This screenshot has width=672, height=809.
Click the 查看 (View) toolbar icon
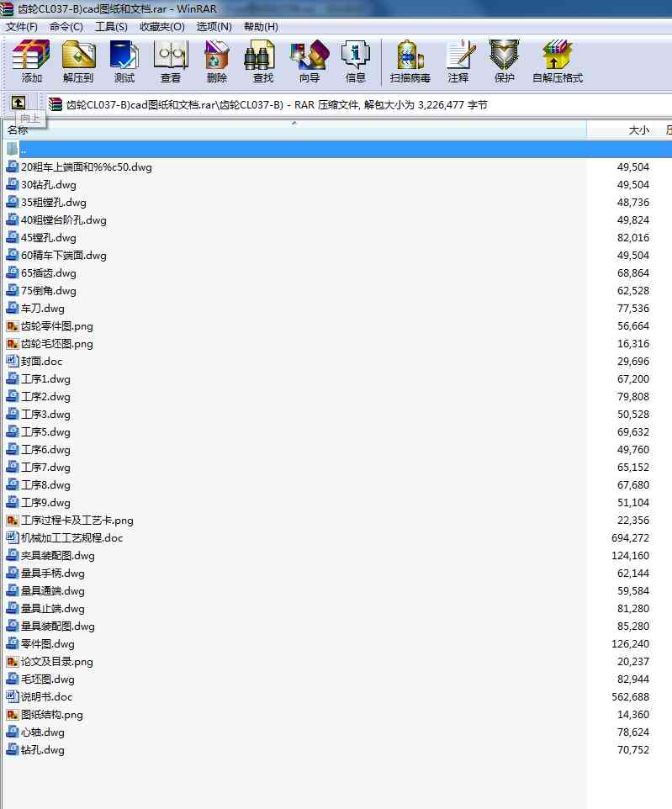171,56
